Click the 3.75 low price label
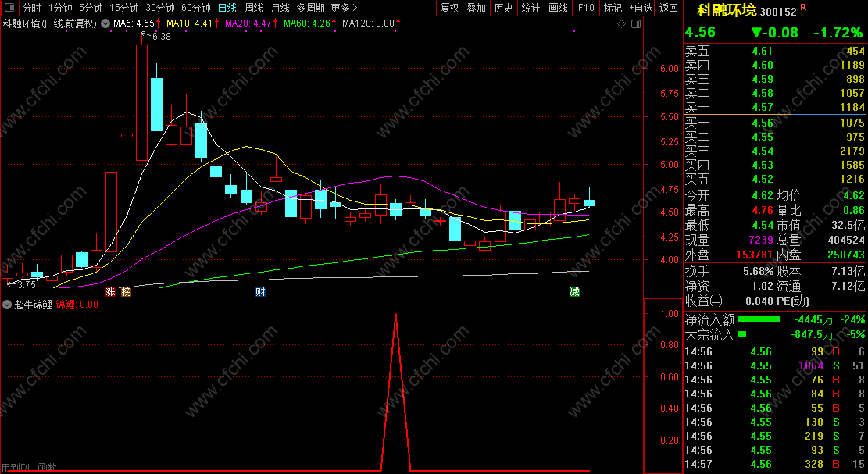The image size is (868, 474). coord(26,285)
